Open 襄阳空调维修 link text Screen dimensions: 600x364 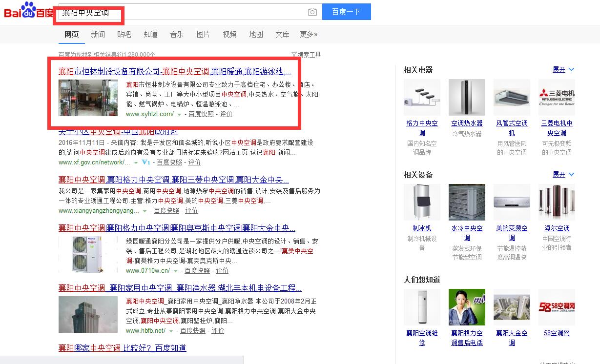click(x=422, y=338)
